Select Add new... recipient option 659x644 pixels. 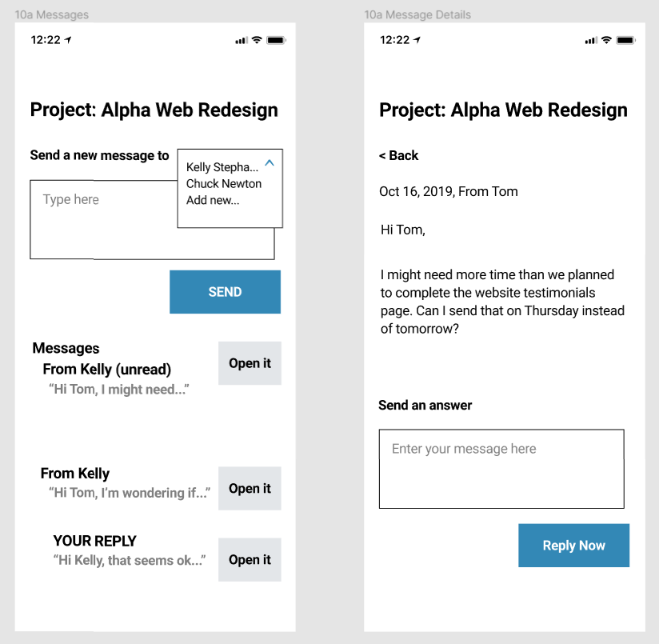[212, 200]
